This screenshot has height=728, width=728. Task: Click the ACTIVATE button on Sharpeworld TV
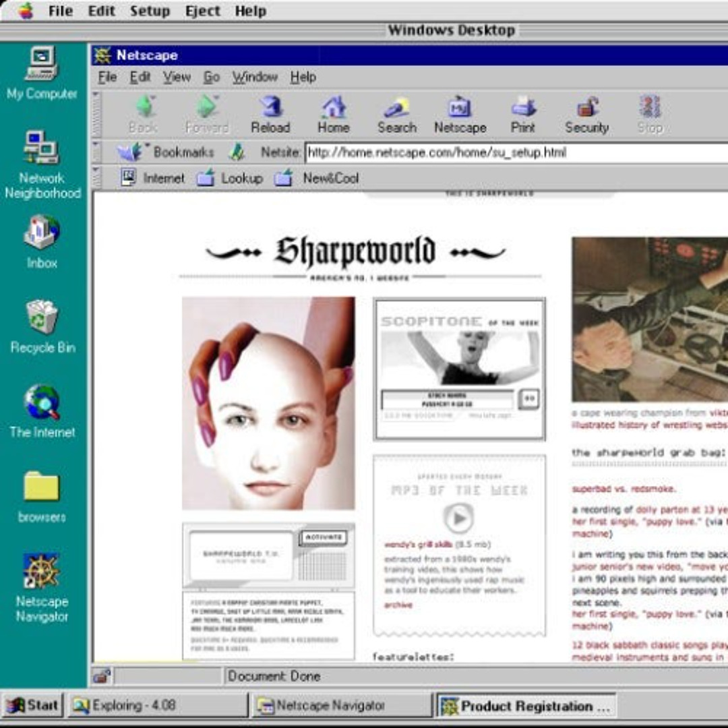click(x=323, y=538)
